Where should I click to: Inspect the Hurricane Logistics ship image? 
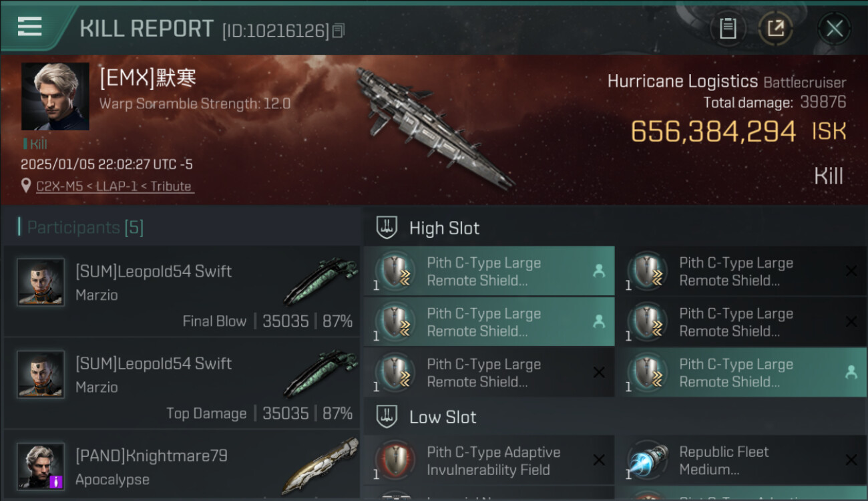point(434,127)
